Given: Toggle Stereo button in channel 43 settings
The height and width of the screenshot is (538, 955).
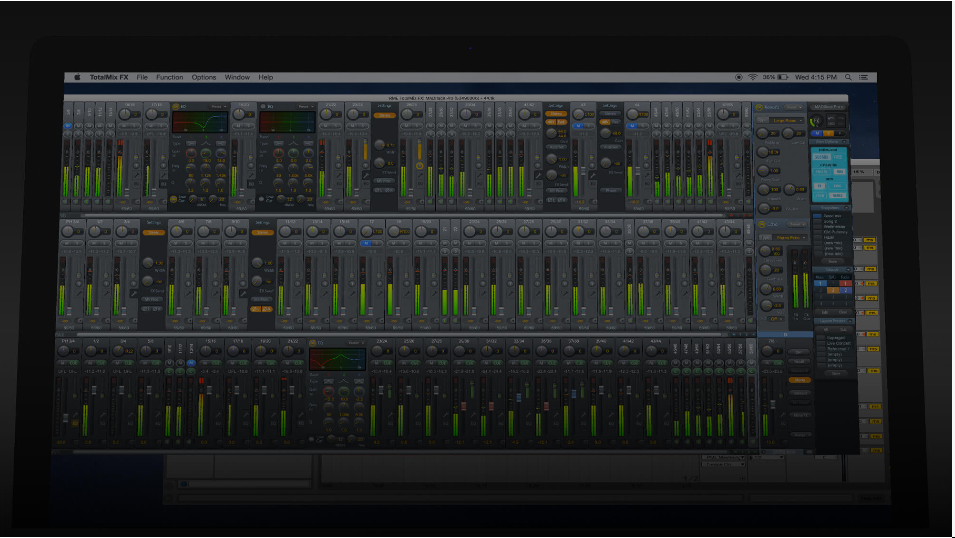Looking at the screenshot, I should tap(610, 113).
